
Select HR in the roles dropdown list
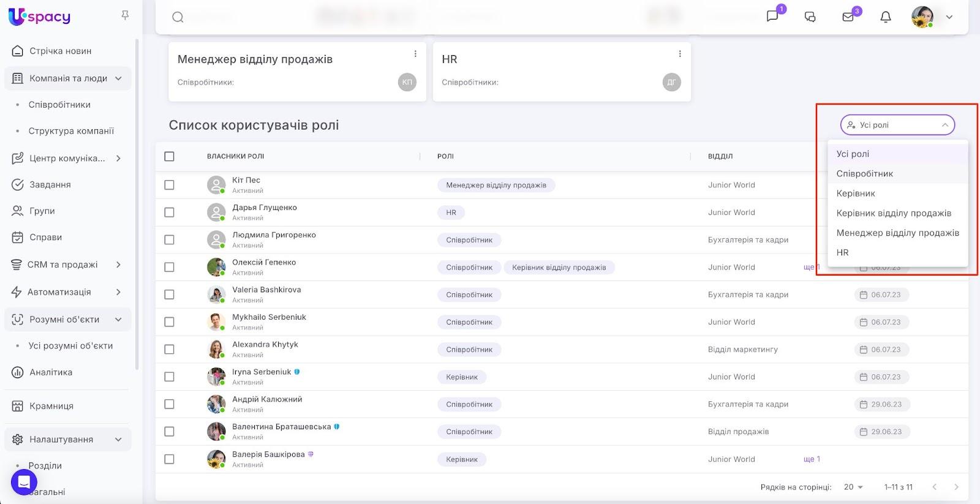pos(843,252)
